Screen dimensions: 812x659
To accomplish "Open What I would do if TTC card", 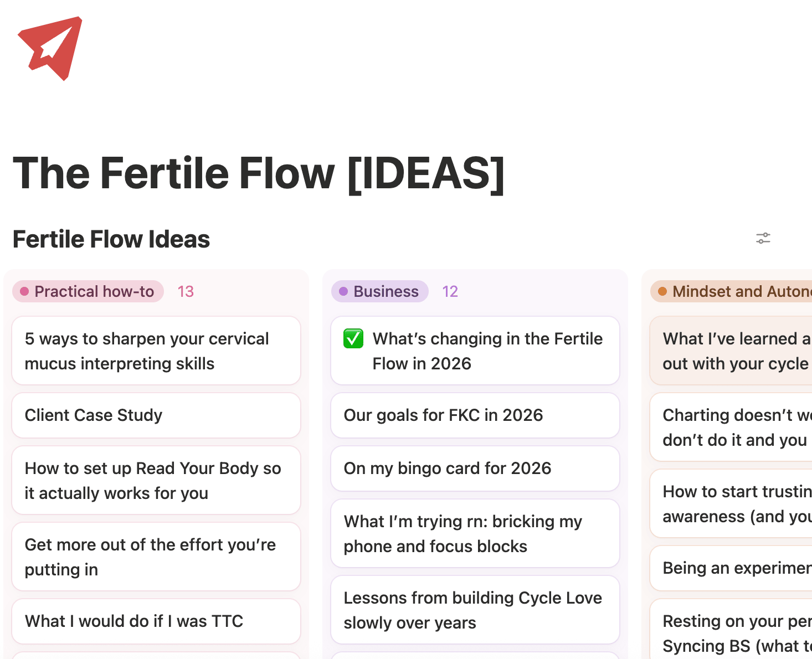I will [156, 621].
